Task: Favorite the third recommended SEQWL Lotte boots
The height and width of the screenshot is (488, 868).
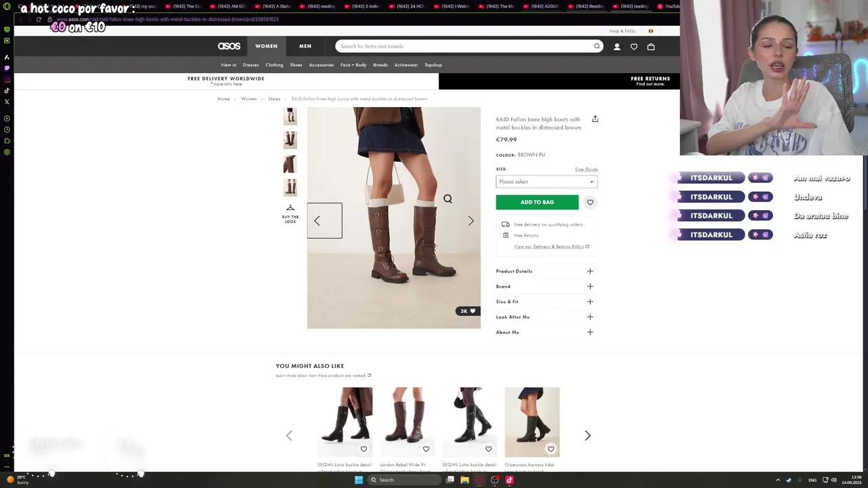Action: [488, 449]
